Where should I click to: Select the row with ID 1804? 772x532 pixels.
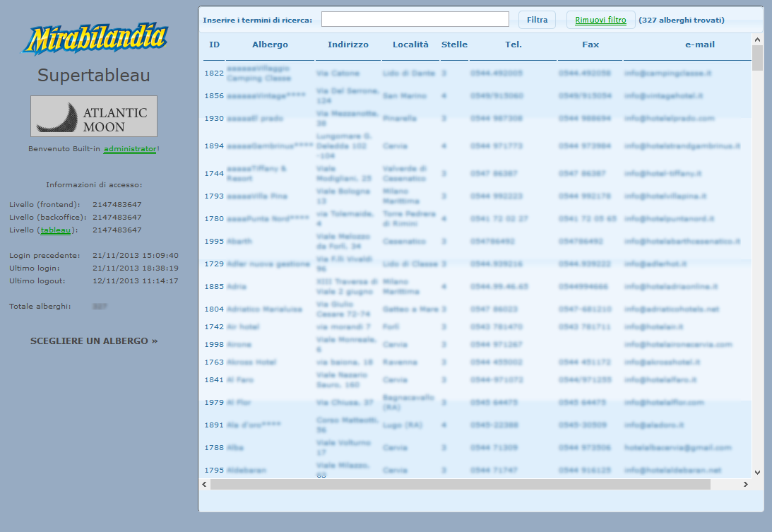(477, 309)
